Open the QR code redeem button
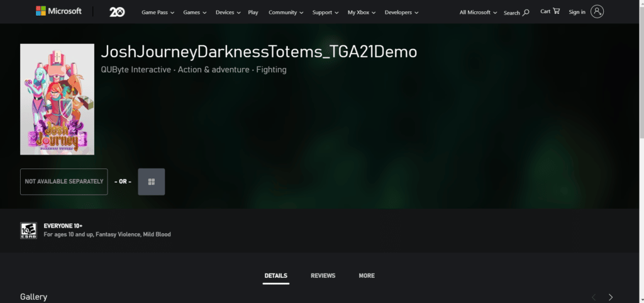This screenshot has width=644, height=303. (151, 182)
